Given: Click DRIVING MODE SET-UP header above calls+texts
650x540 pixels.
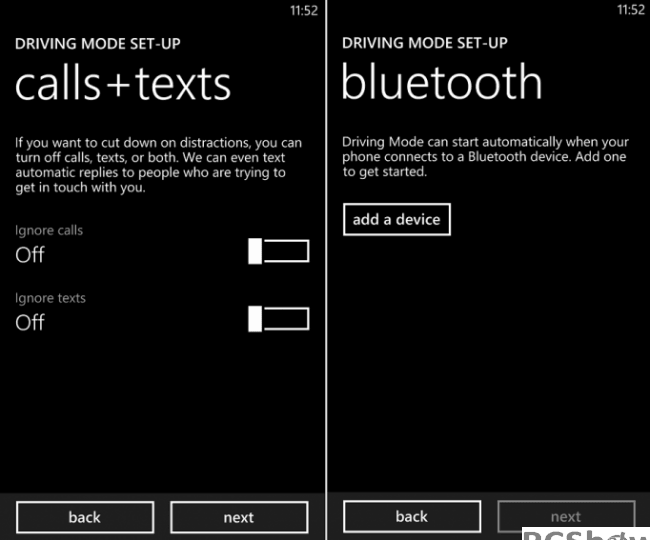Looking at the screenshot, I should 98,44.
